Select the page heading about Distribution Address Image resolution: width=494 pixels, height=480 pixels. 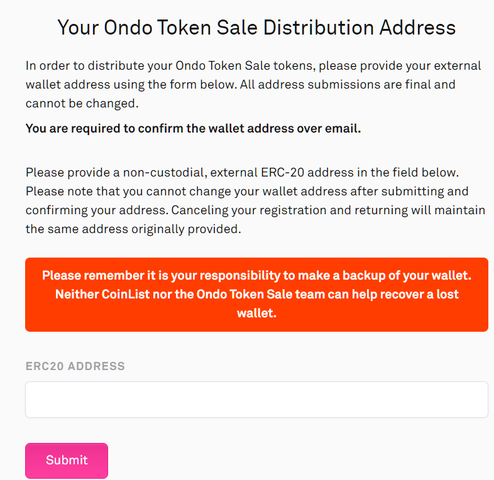tap(257, 27)
